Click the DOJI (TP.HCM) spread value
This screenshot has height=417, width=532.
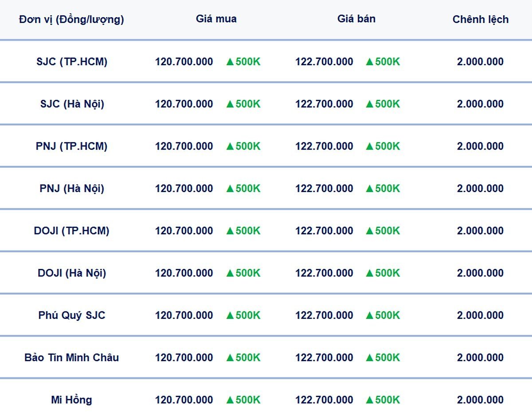coord(481,231)
